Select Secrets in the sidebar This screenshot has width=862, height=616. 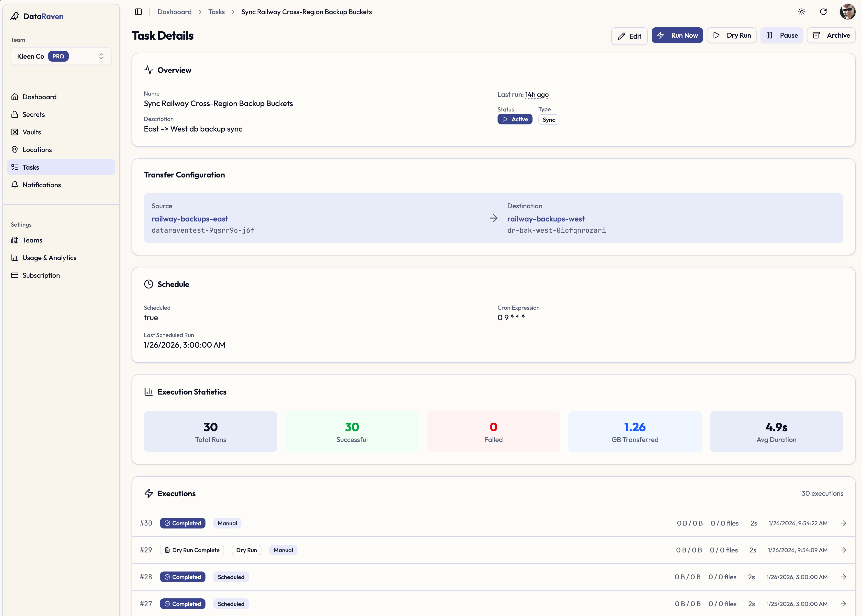[x=34, y=114]
